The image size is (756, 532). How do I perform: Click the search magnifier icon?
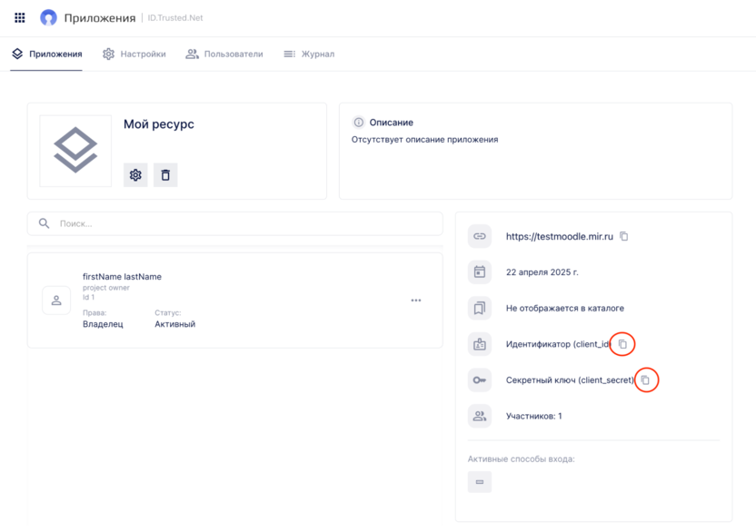tap(44, 223)
